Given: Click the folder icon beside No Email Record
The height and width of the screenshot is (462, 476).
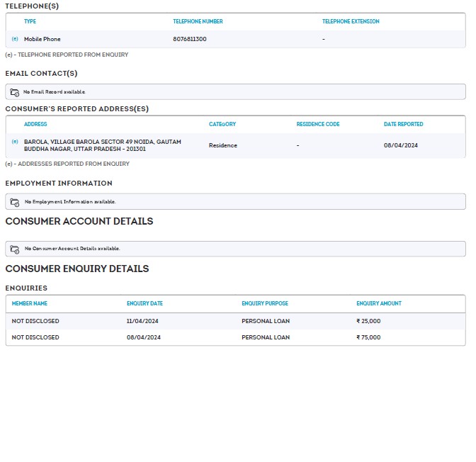Looking at the screenshot, I should tap(15, 92).
